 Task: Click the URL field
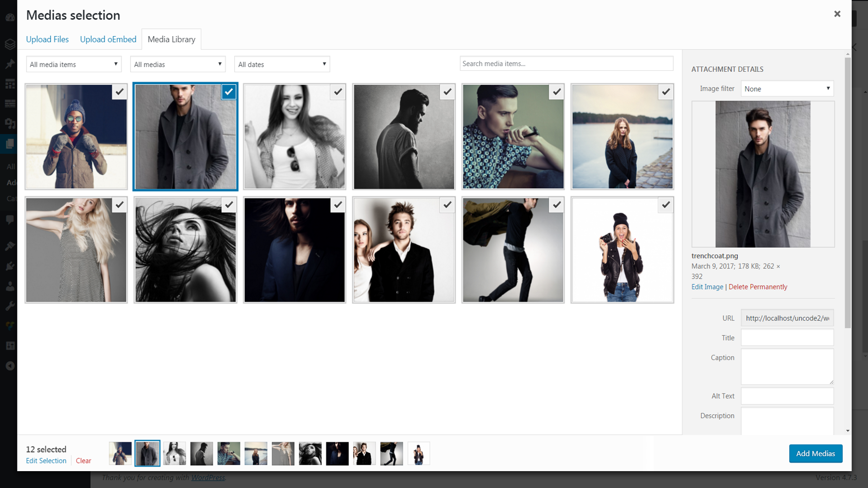787,318
